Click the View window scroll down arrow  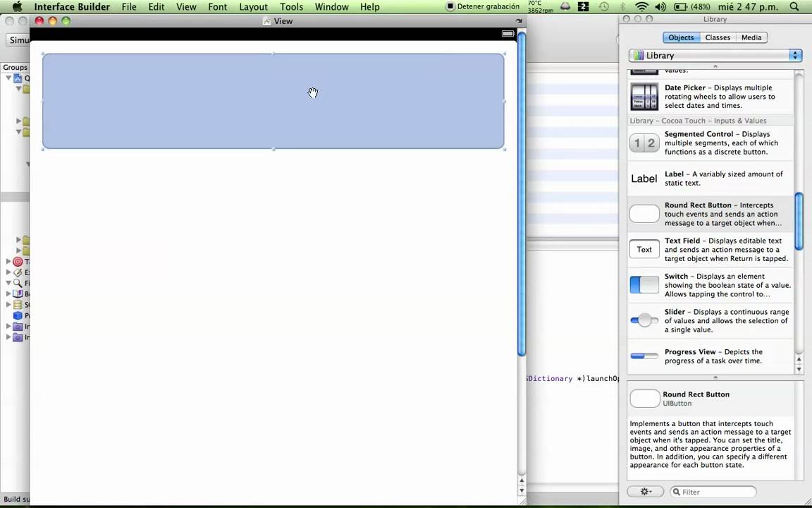click(x=522, y=490)
